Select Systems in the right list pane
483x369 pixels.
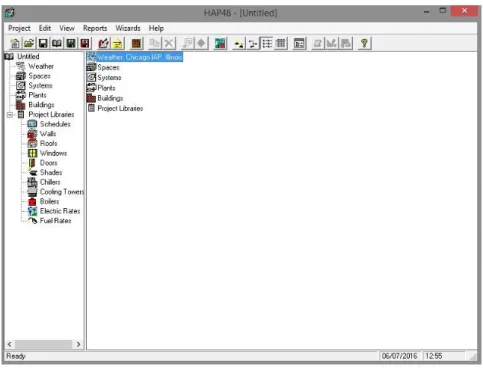[109, 78]
